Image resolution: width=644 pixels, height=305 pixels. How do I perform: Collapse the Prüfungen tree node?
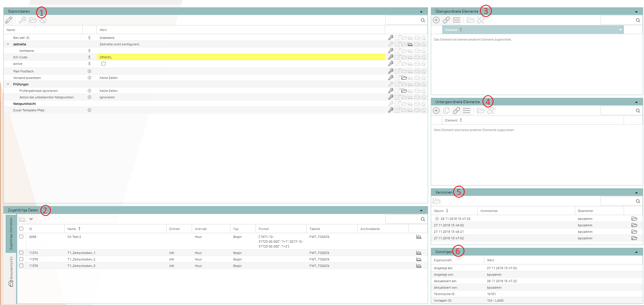pyautogui.click(x=8, y=84)
